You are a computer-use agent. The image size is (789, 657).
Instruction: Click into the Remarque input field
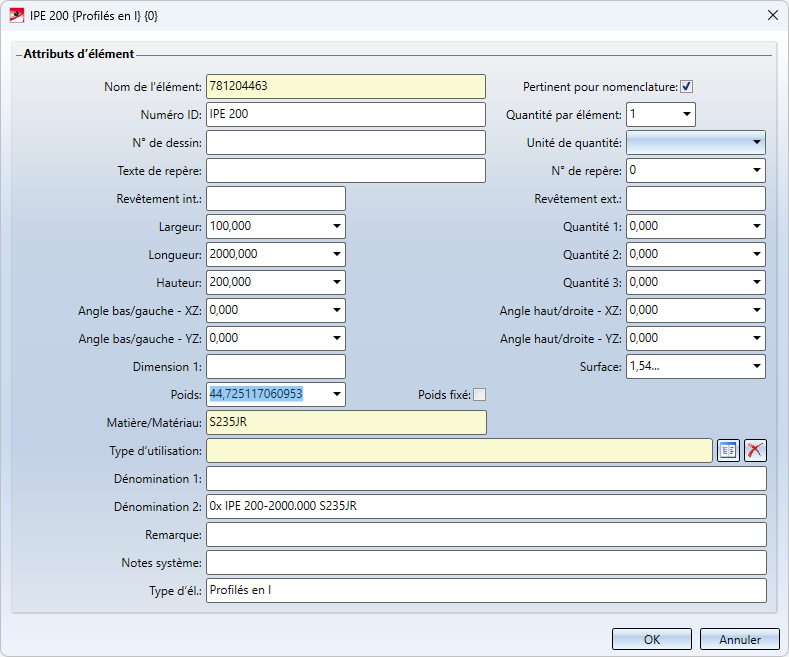[x=485, y=535]
